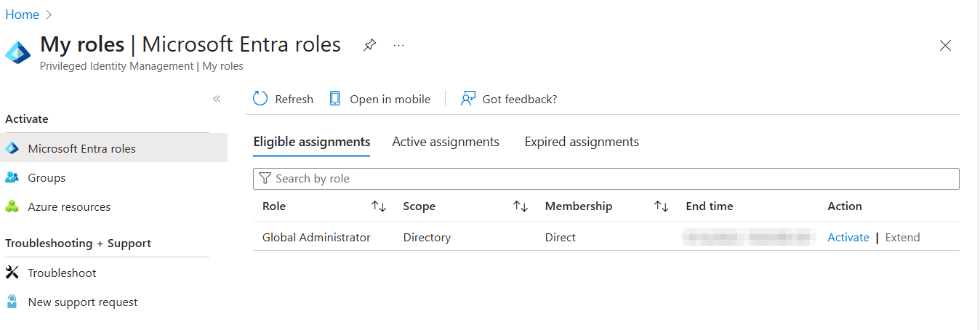Switch to Active assignments tab
Viewport: 980px width, 330px height.
[x=446, y=142]
